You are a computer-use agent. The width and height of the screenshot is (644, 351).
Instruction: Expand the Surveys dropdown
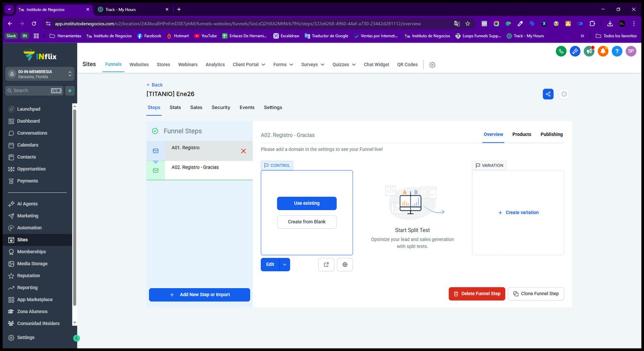point(313,64)
